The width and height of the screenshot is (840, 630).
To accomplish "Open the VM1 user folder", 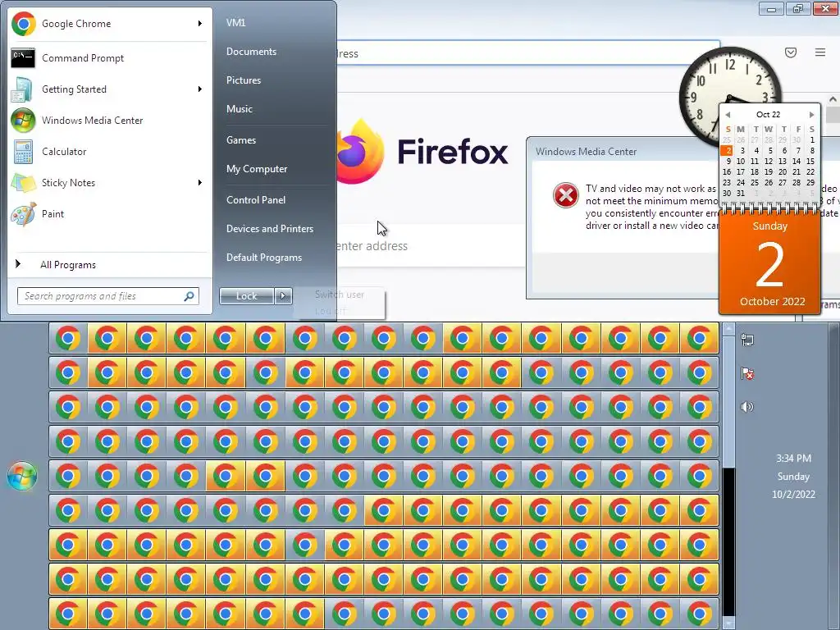I will click(x=235, y=22).
